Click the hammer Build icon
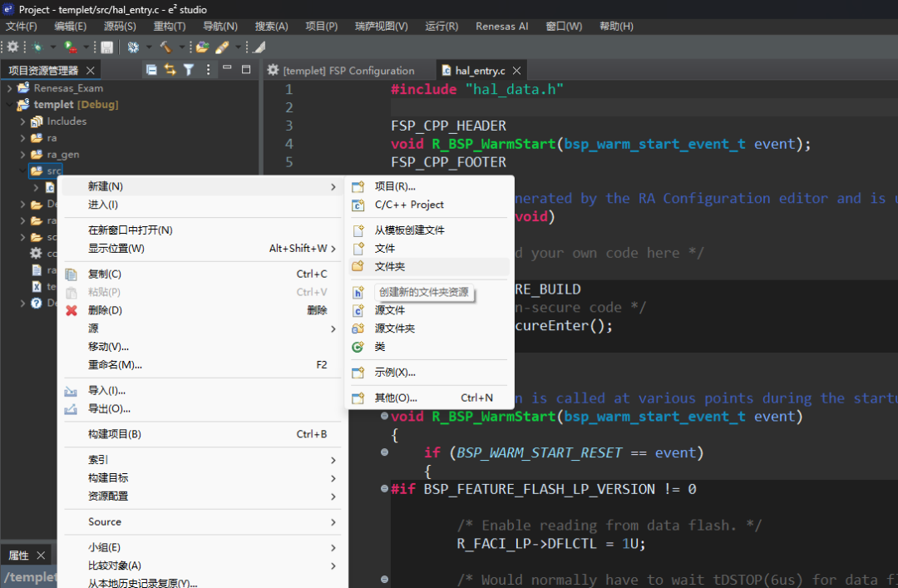Viewport: 898px width, 588px height. coord(165,47)
